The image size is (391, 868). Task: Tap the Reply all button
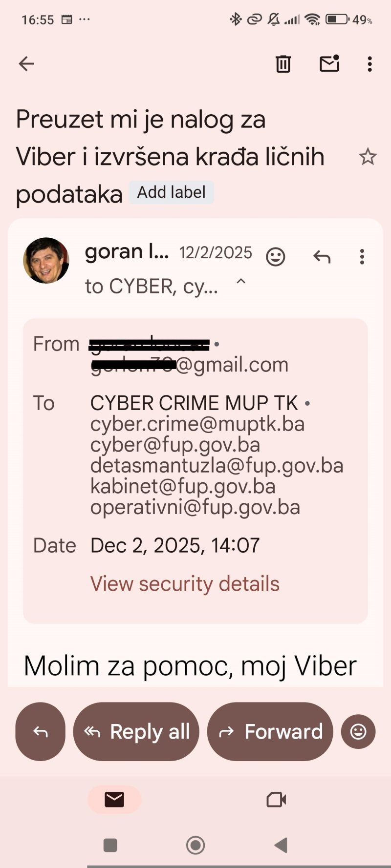tap(136, 731)
